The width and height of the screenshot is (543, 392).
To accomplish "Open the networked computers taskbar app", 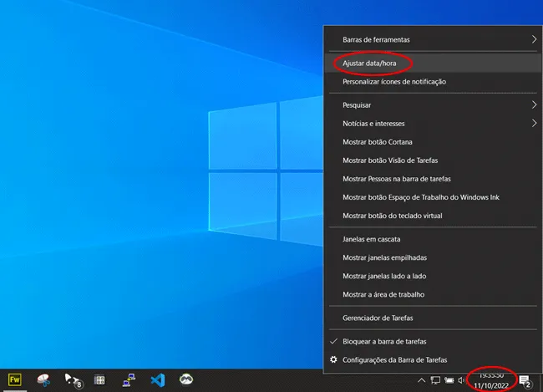I will point(129,379).
